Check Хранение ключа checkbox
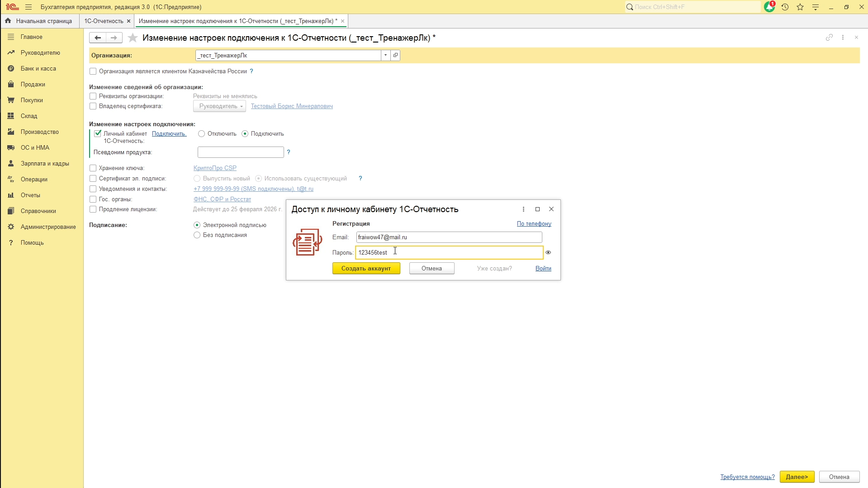The image size is (868, 488). pyautogui.click(x=93, y=168)
